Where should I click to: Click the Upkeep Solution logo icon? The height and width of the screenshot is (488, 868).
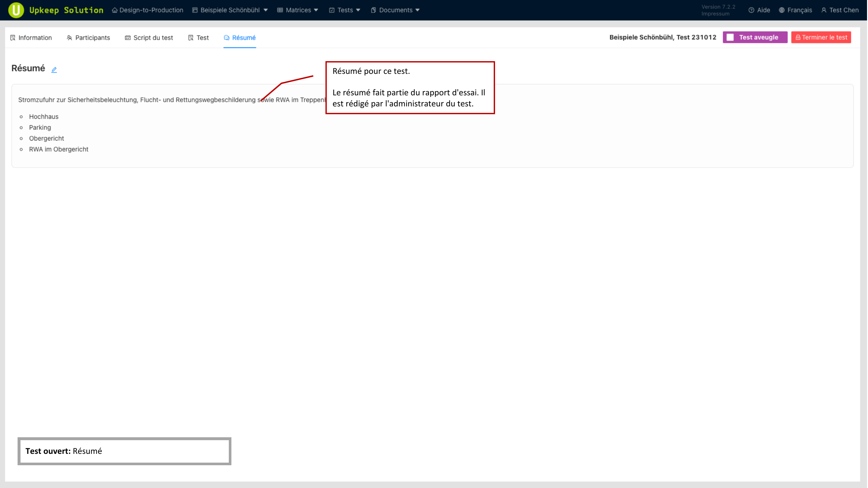point(16,10)
